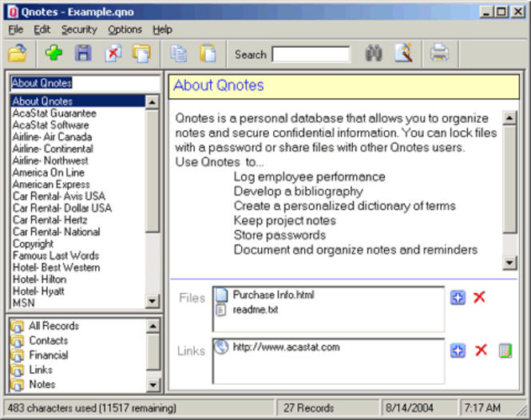Open the Help menu

[162, 30]
